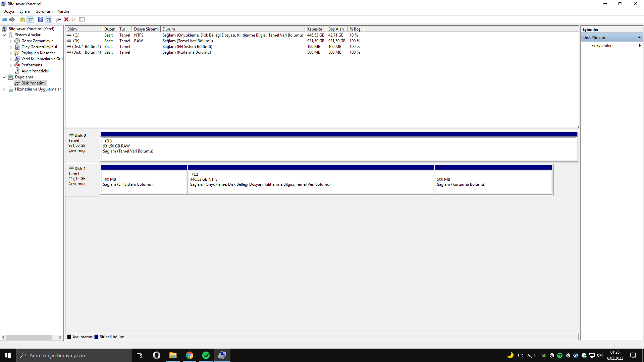The height and width of the screenshot is (362, 644).
Task: Collapse the Sistem Araçları tree node
Action: pyautogui.click(x=4, y=35)
